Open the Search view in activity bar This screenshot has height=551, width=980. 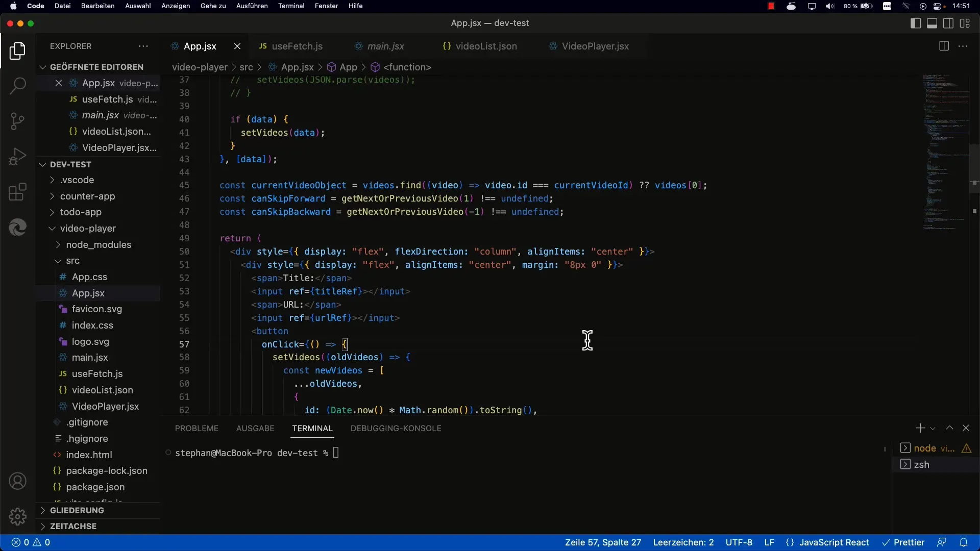click(x=17, y=86)
